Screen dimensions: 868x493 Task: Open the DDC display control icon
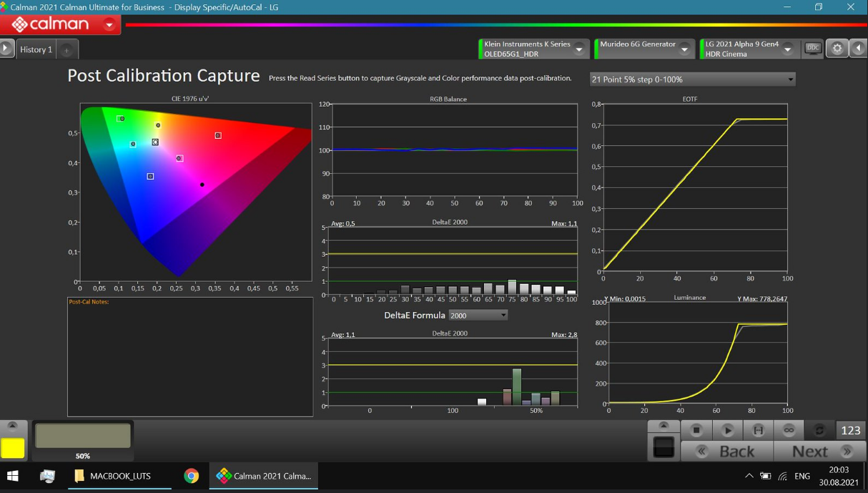813,49
